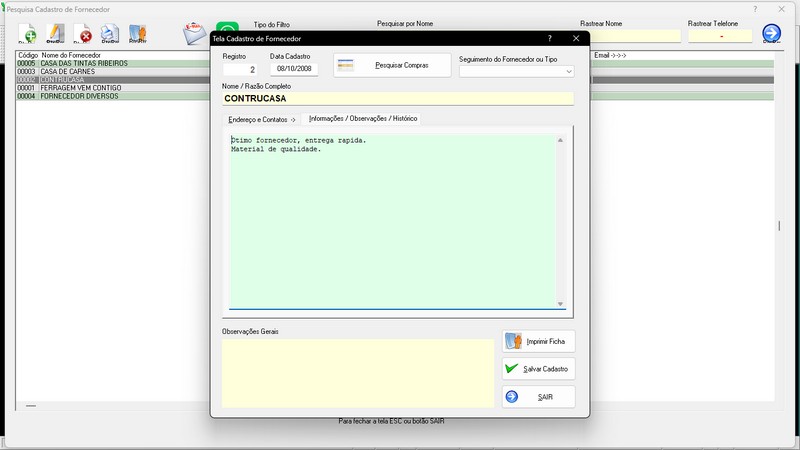This screenshot has width=800, height=450.
Task: Click the add new supplier document icon
Action: [x=28, y=34]
